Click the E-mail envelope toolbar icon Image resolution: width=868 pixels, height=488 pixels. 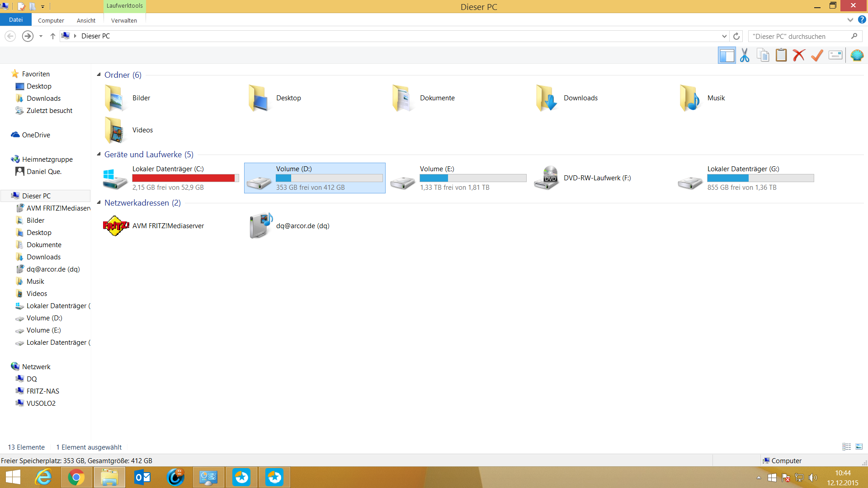pyautogui.click(x=835, y=55)
